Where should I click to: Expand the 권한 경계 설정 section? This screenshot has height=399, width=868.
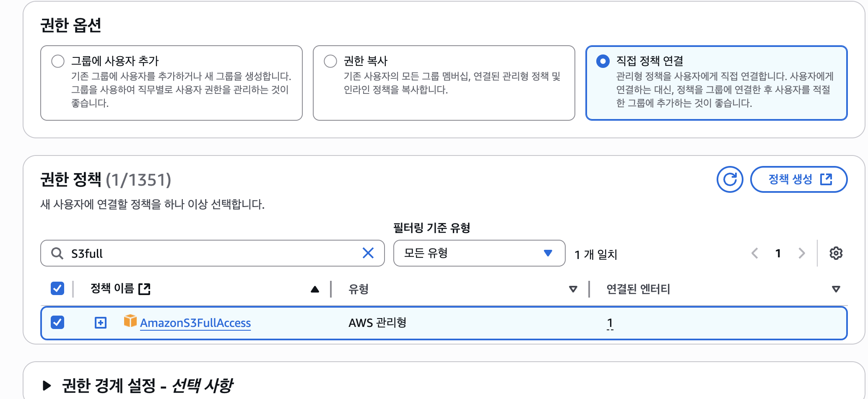(x=47, y=386)
